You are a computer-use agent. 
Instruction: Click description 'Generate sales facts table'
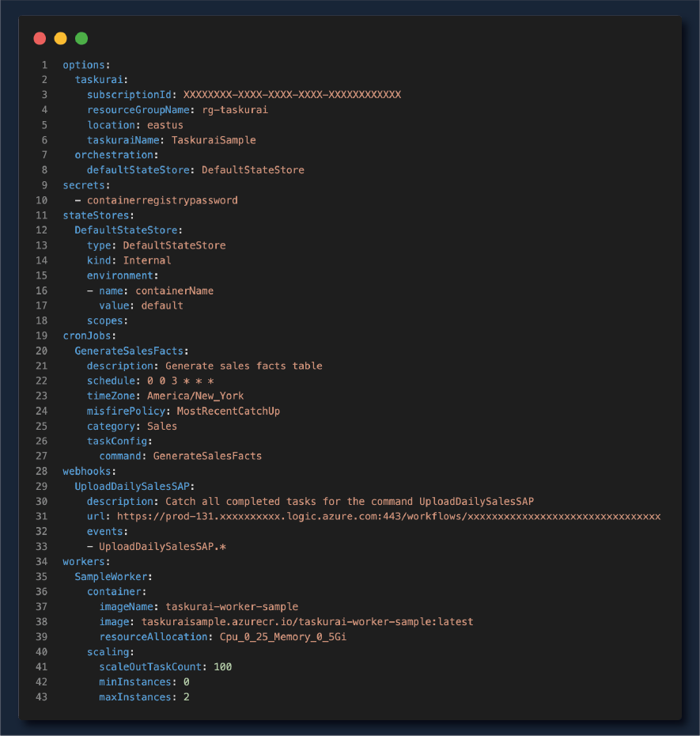point(244,366)
